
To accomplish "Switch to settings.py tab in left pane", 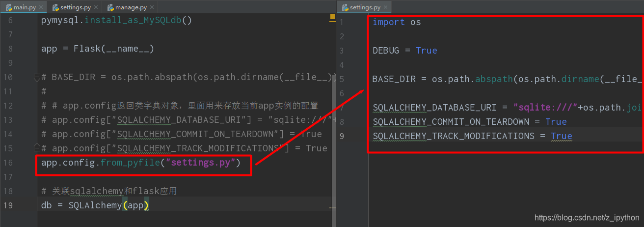I will click(74, 7).
